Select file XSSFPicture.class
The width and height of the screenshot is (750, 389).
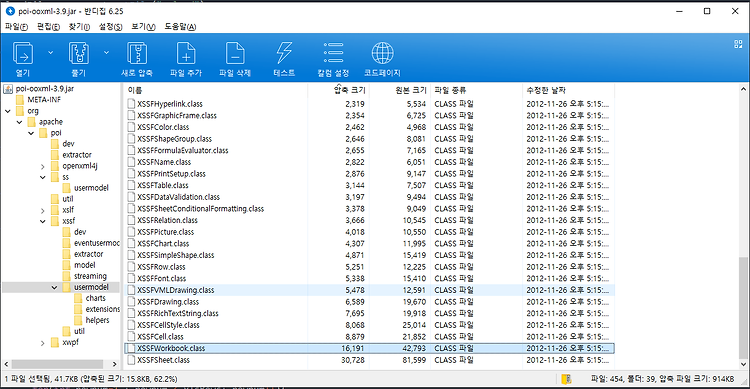click(x=165, y=232)
